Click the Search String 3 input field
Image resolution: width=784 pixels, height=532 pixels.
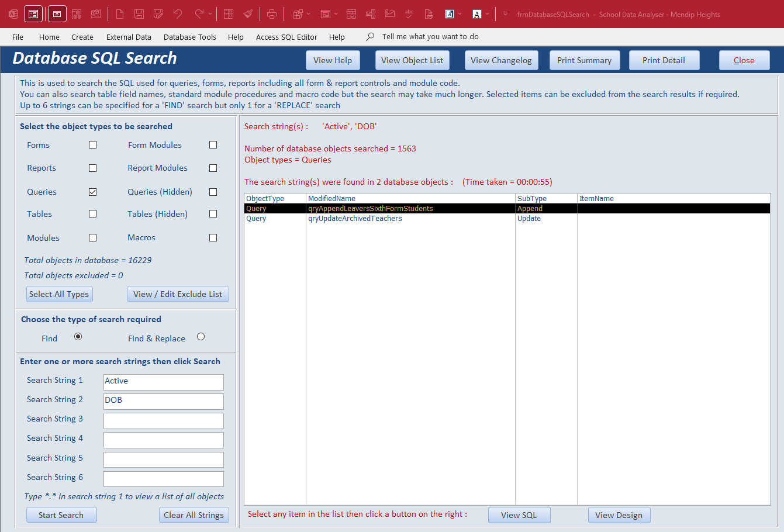(164, 420)
